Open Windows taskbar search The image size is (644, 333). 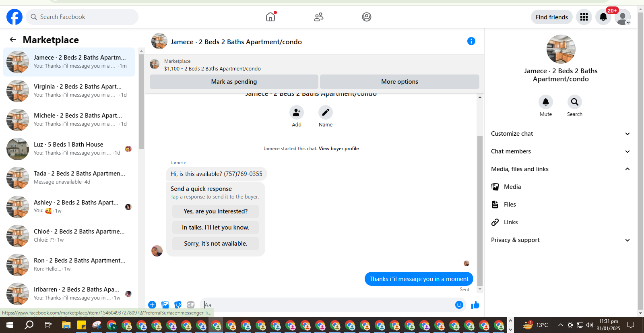[x=29, y=325]
